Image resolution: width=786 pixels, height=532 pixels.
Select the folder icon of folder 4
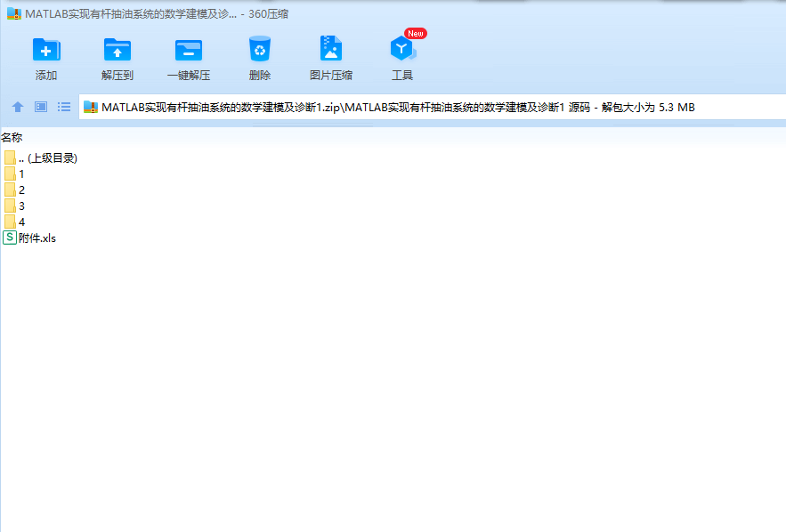(10, 222)
